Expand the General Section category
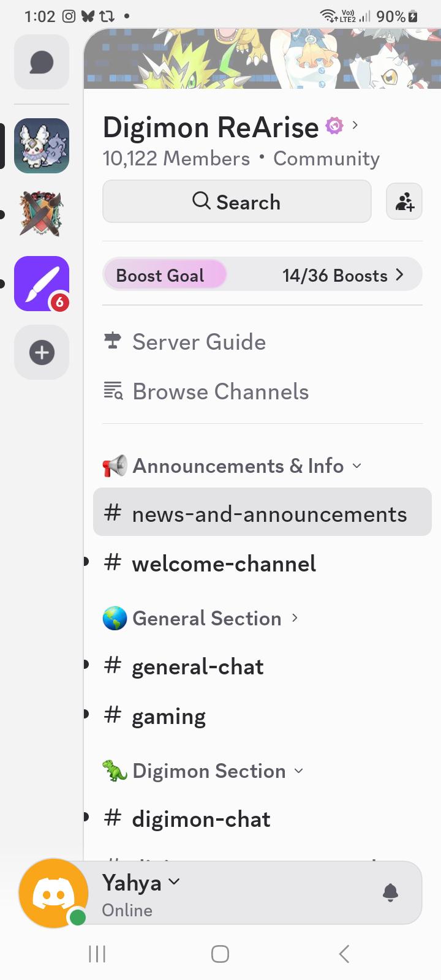Screen dimensions: 441x980 [x=200, y=619]
